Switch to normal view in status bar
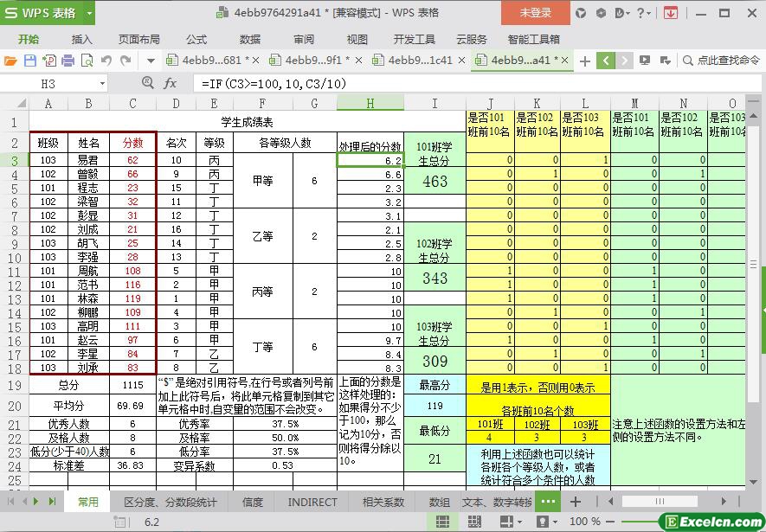This screenshot has height=532, width=766. [442, 522]
